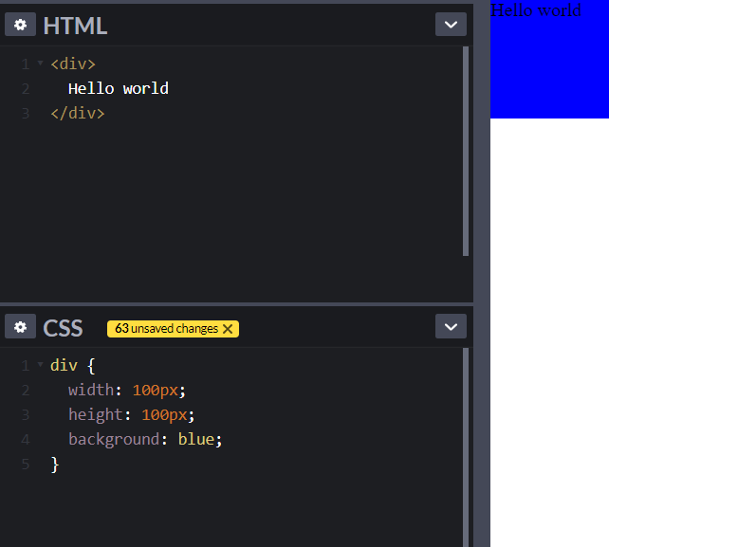Expand the CSS panel dropdown menu
756x547 pixels.
451,327
